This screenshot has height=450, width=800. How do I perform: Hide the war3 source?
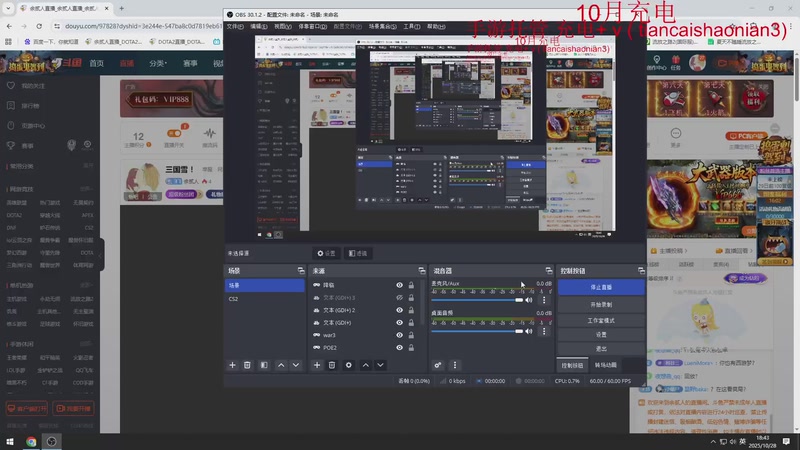(399, 335)
